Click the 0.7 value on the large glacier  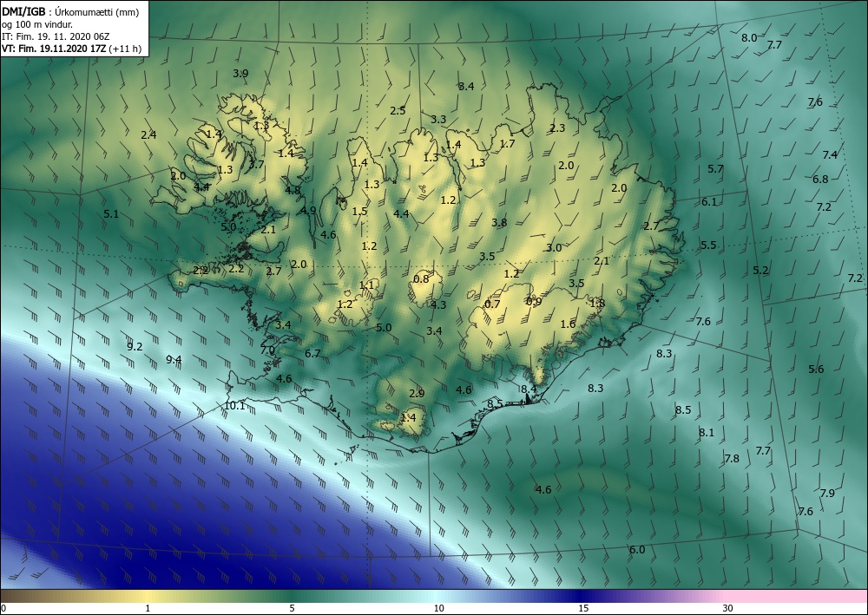point(492,304)
